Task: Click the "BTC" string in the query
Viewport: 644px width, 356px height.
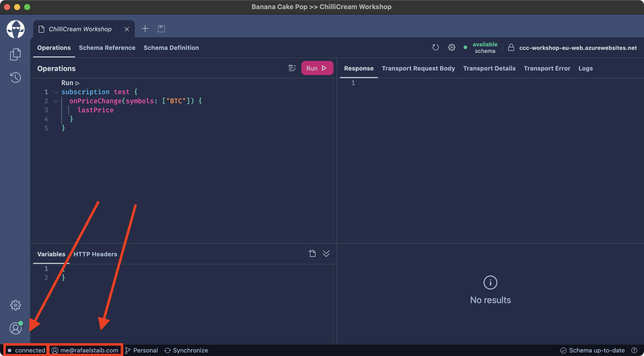Action: pyautogui.click(x=176, y=101)
